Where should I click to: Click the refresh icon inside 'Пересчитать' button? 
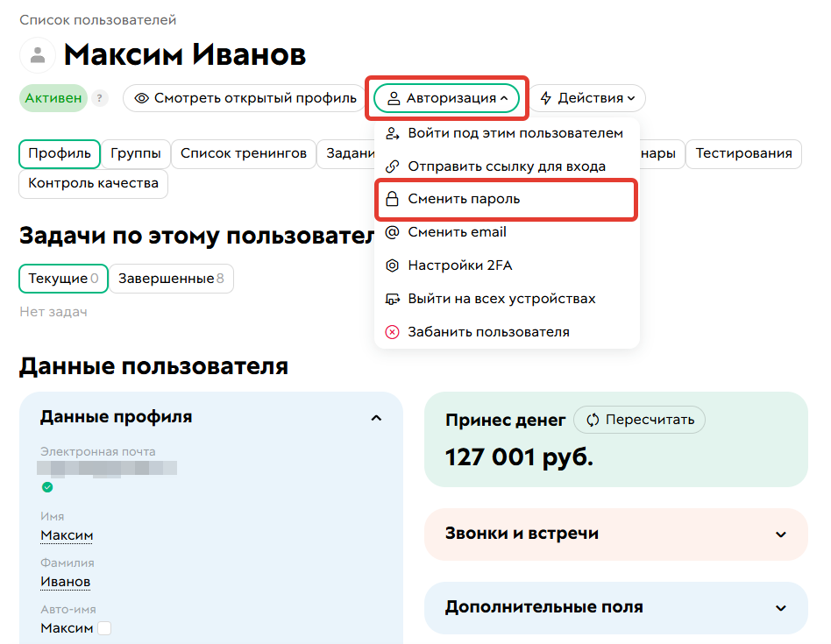pos(593,420)
